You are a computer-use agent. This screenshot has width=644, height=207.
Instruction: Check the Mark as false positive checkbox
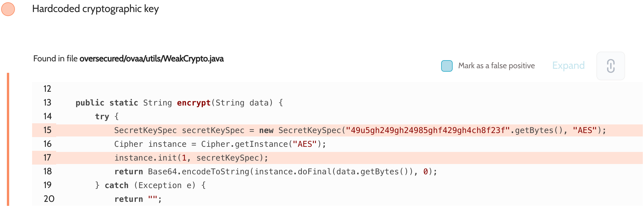pyautogui.click(x=447, y=66)
